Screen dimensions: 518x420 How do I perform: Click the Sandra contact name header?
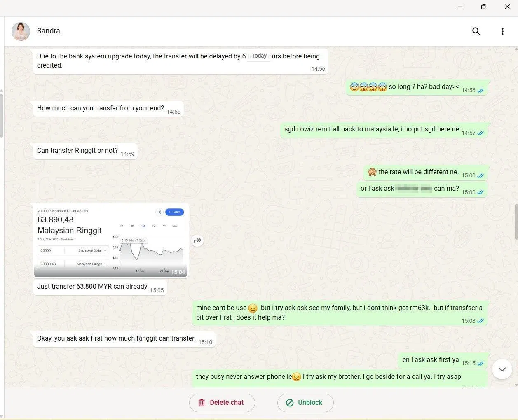click(x=48, y=31)
